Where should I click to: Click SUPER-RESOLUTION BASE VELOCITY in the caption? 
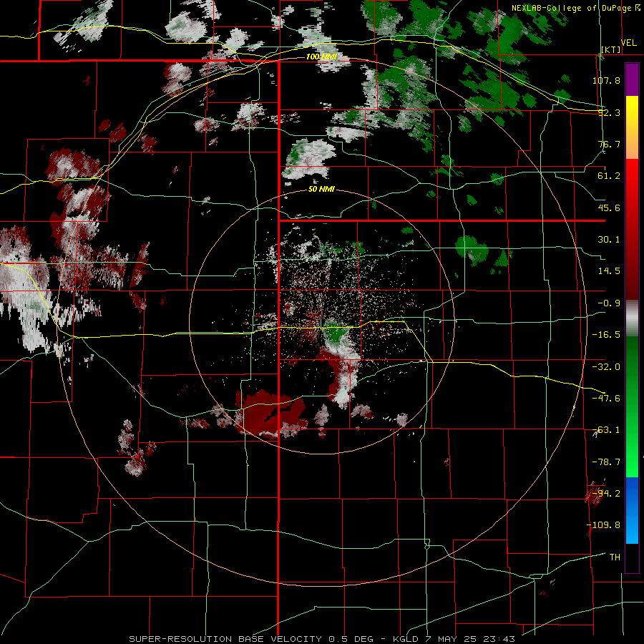coord(225,639)
